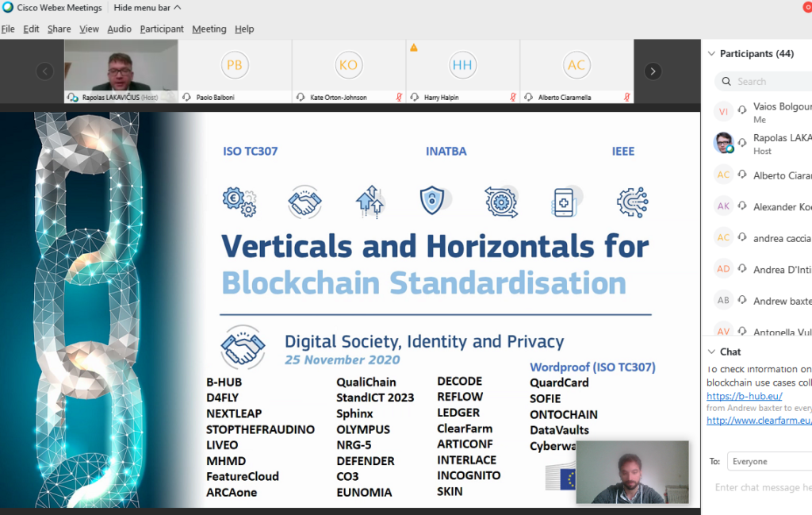Show previous participant video tiles
812x515 pixels.
[45, 71]
